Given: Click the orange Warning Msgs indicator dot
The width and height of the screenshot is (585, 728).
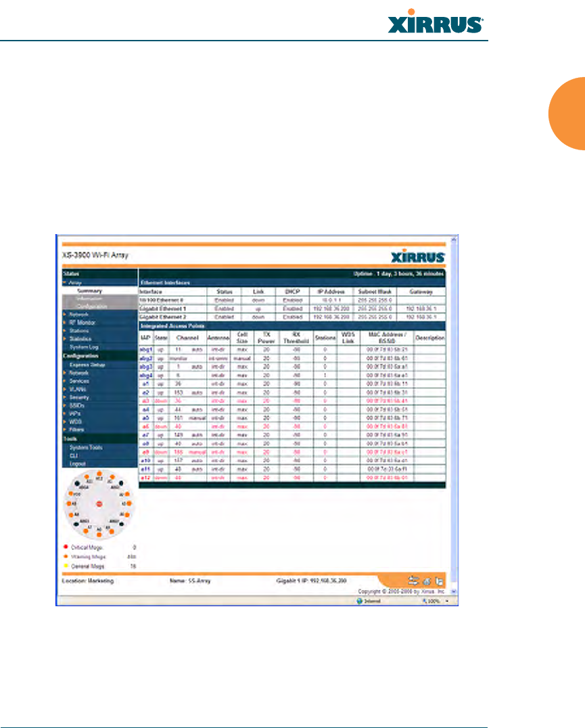Looking at the screenshot, I should click(66, 556).
